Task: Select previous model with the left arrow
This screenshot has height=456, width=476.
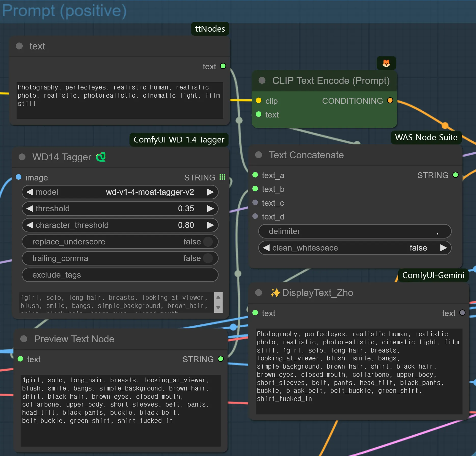Action: (30, 192)
